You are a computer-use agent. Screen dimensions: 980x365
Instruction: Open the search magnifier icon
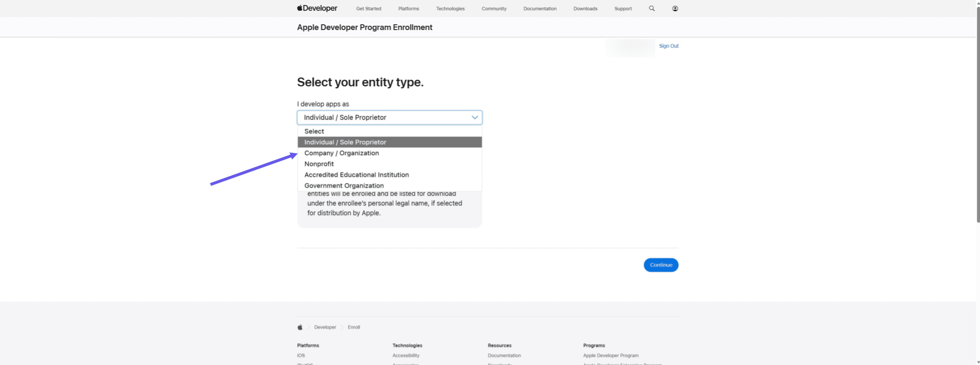tap(652, 8)
